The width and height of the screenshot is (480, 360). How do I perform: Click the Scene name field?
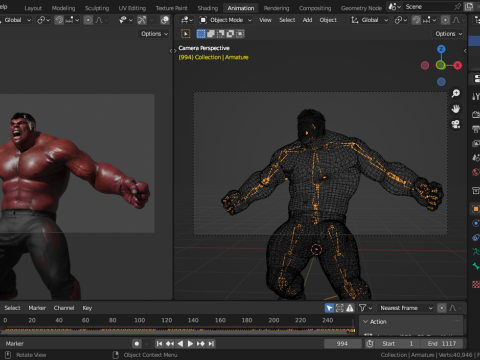pyautogui.click(x=428, y=7)
